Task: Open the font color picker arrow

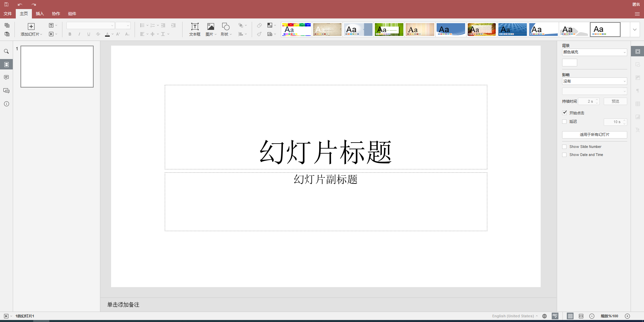Action: click(x=112, y=34)
